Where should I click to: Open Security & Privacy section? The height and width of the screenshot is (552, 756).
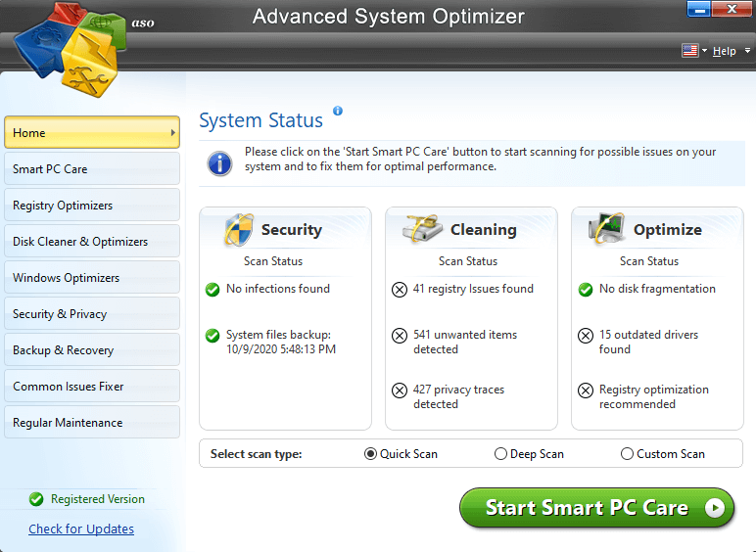pos(92,313)
